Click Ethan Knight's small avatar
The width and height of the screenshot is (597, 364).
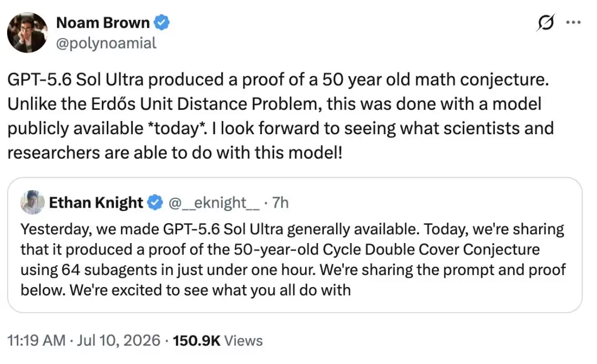(x=33, y=202)
